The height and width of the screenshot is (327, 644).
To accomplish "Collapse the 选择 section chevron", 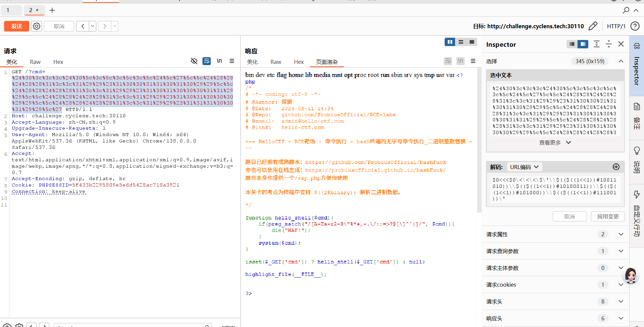I will [x=621, y=61].
